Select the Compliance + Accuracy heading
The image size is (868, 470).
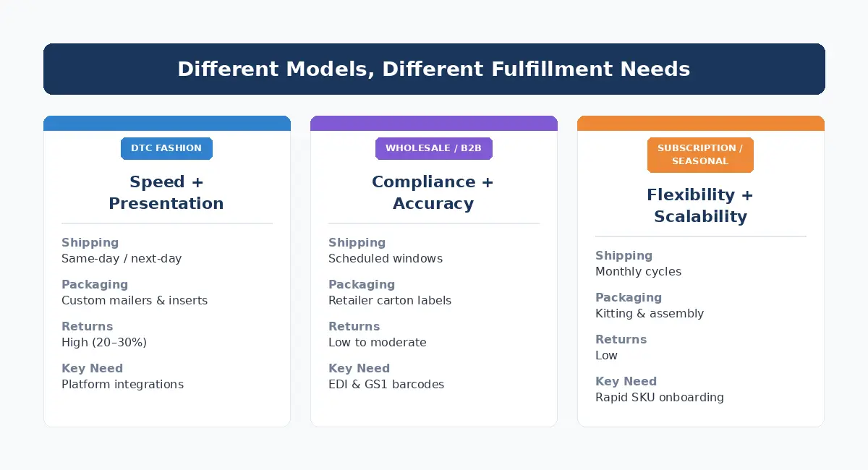[x=433, y=192]
